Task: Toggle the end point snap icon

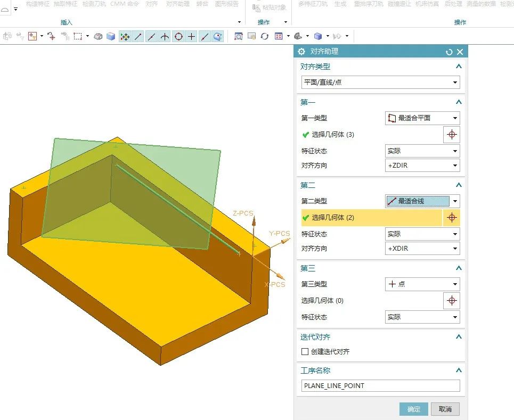Action: 138,36
